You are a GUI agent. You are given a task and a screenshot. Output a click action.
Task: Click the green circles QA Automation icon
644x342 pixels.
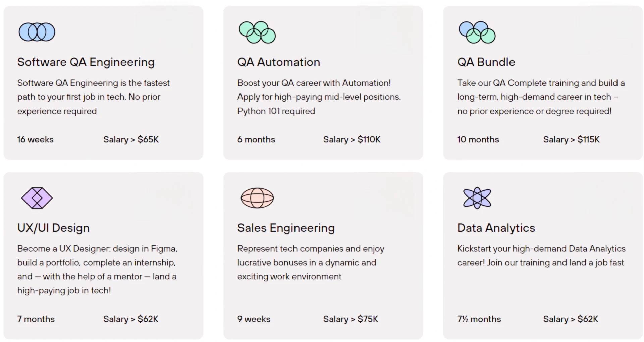[257, 32]
